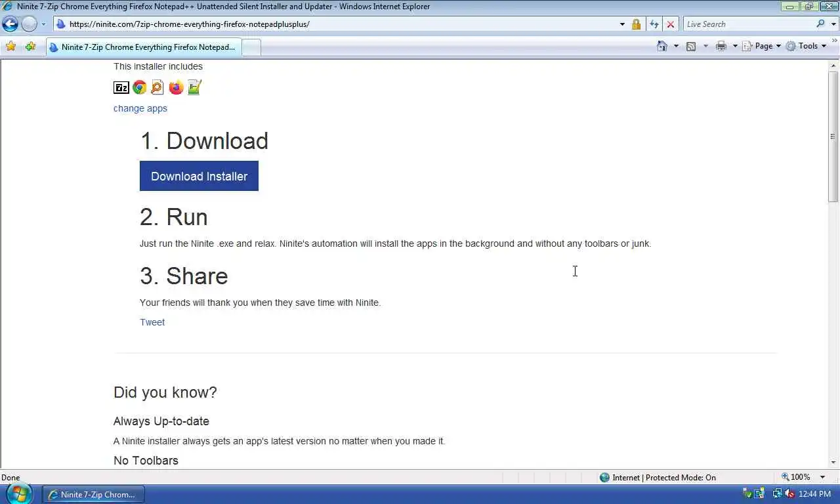Click the vertical scrollbar thumb

coord(833,136)
